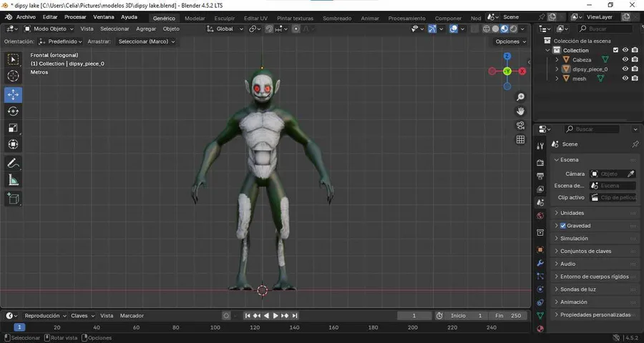Toggle the Gravedad checkbox
The image size is (644, 343).
coord(562,226)
